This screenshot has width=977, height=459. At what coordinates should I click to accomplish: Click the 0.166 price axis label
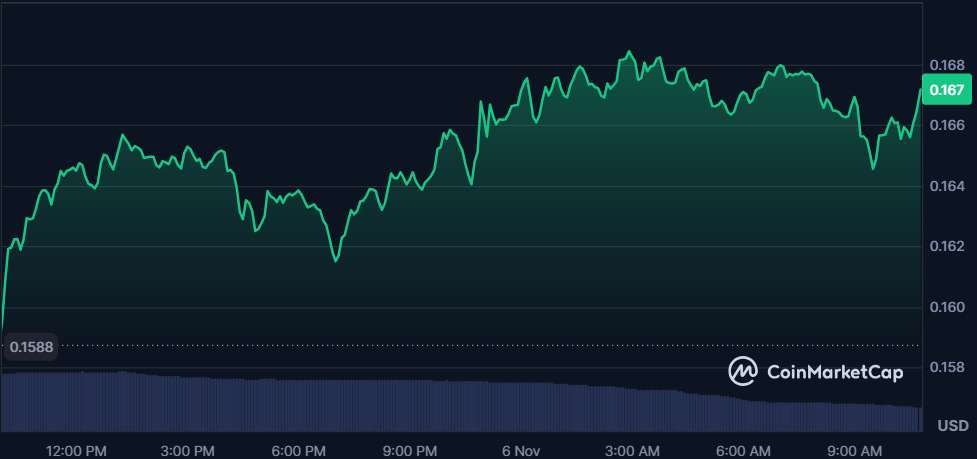point(947,125)
